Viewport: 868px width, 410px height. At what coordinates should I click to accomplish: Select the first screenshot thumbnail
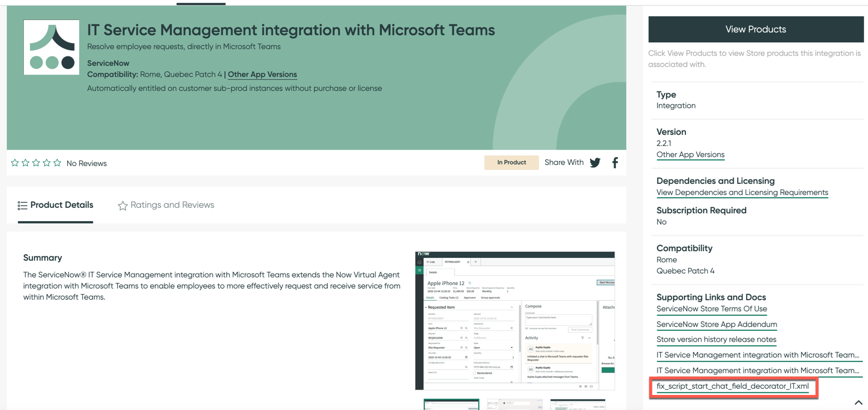(x=452, y=404)
